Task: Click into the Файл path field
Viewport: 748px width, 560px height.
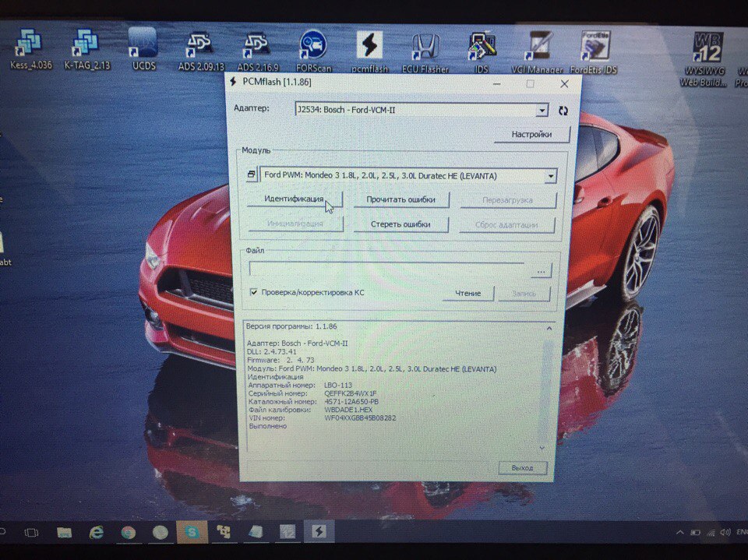Action: [x=389, y=269]
